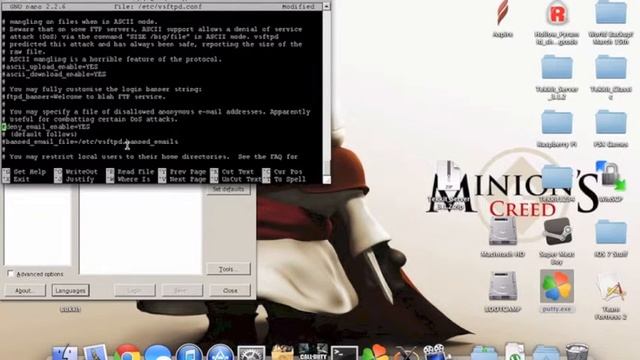Image resolution: width=640 pixels, height=360 pixels.
Task: Click the #ascii_download_enable=YES line
Action: pyautogui.click(x=54, y=74)
